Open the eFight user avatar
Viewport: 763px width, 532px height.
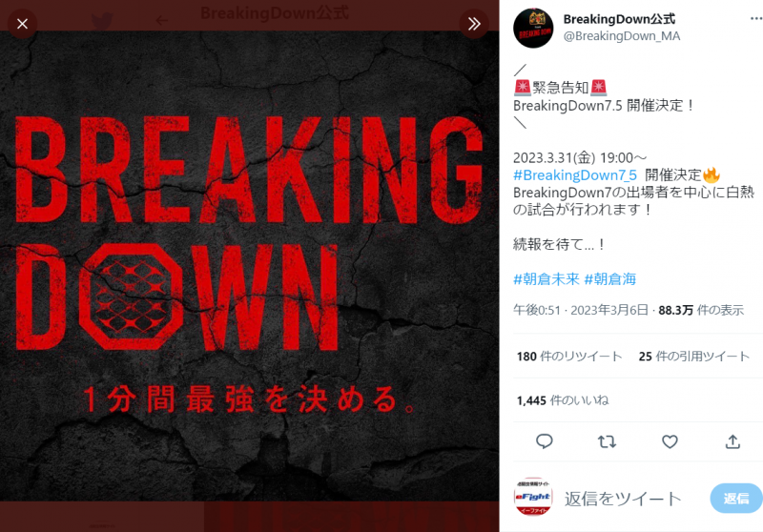tap(533, 497)
